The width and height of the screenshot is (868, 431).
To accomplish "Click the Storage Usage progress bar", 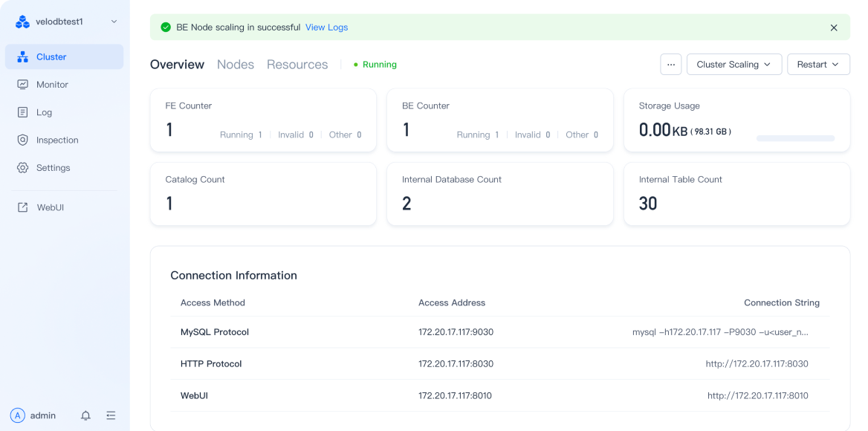I will point(795,138).
